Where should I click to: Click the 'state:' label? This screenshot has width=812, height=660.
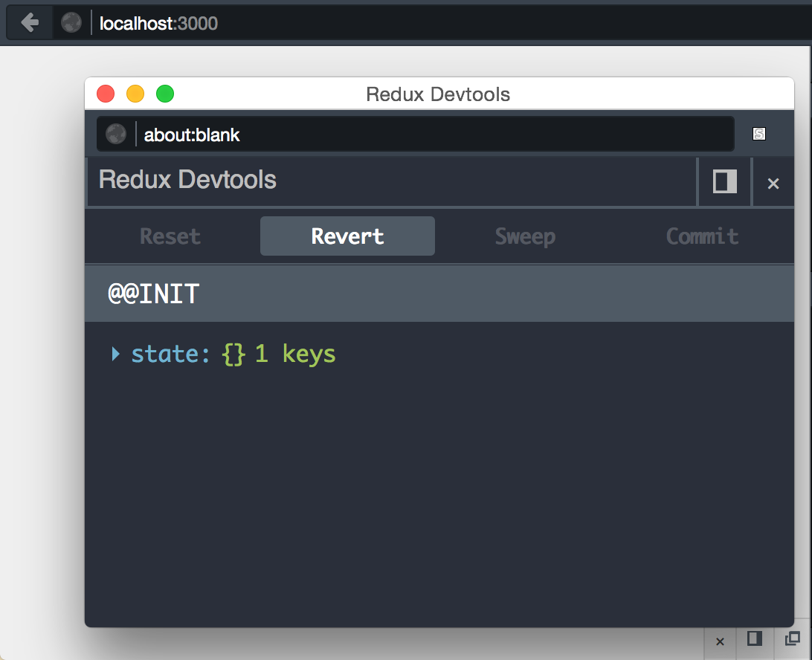tap(170, 354)
